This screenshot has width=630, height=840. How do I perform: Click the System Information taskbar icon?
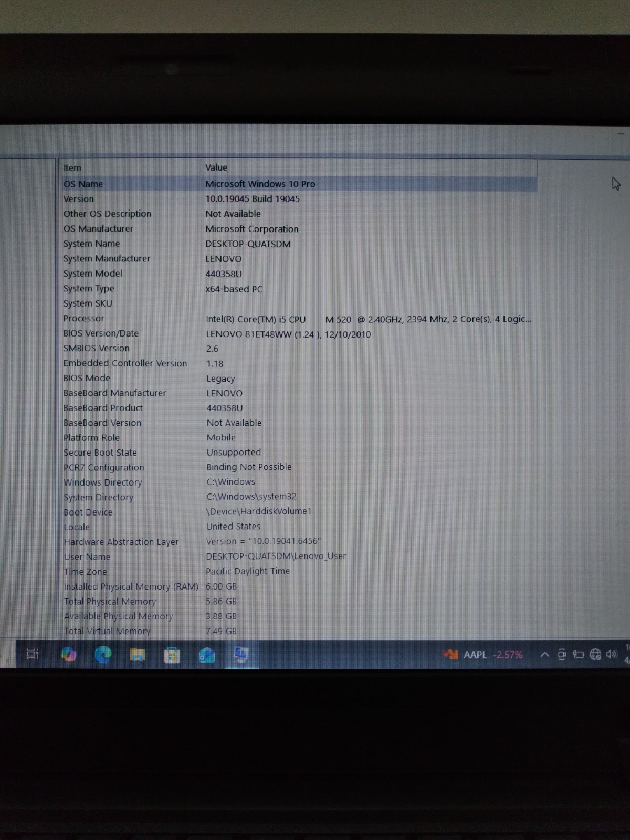(x=241, y=654)
